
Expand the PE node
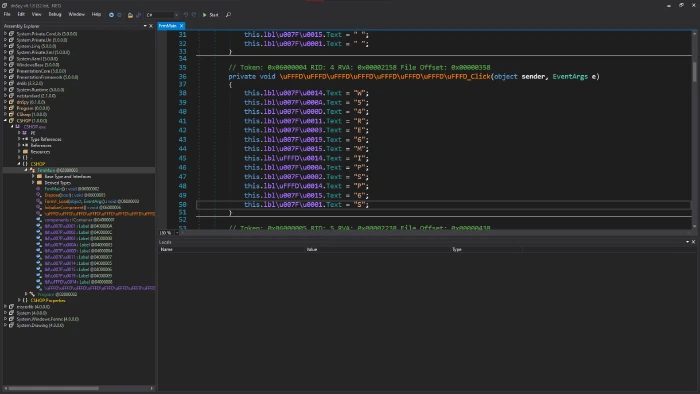pos(19,133)
